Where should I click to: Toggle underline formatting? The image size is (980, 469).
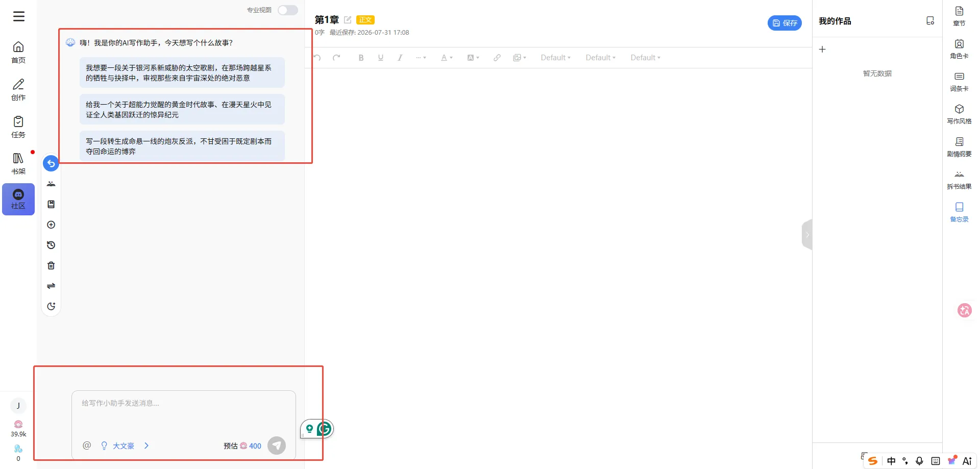(x=380, y=58)
